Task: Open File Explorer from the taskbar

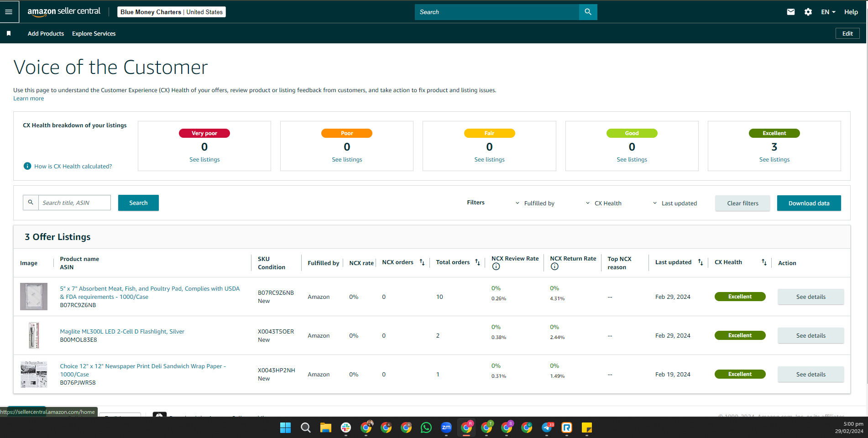Action: pyautogui.click(x=325, y=428)
